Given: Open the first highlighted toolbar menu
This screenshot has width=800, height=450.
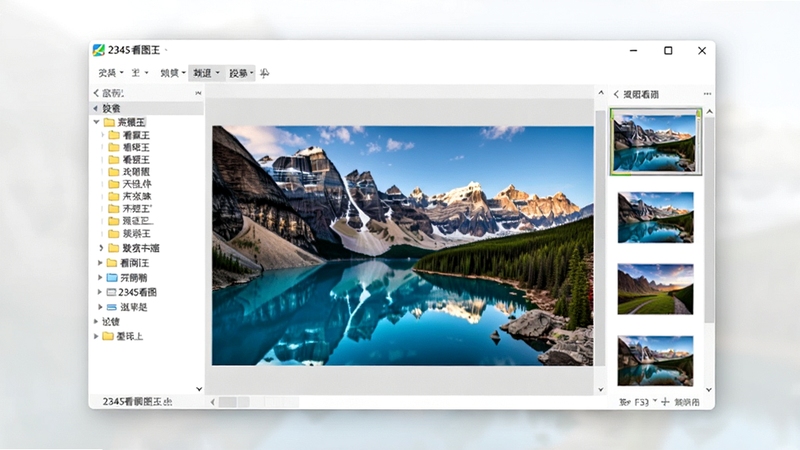Looking at the screenshot, I should coord(206,73).
